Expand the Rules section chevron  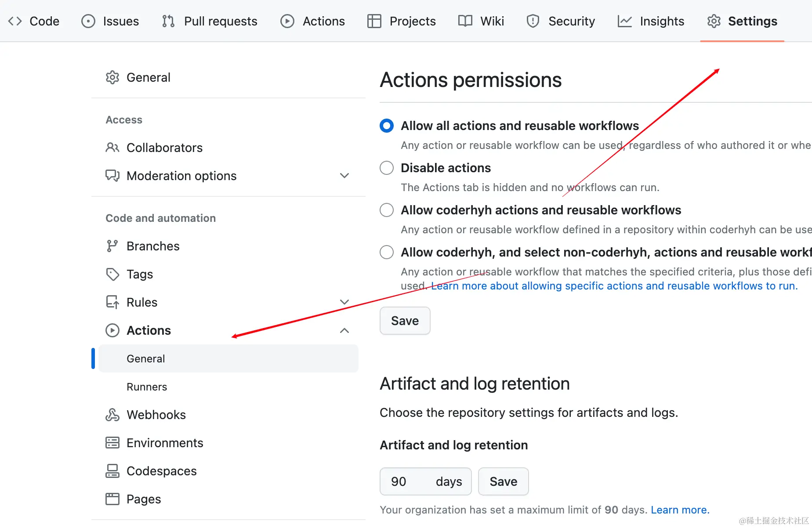point(344,302)
